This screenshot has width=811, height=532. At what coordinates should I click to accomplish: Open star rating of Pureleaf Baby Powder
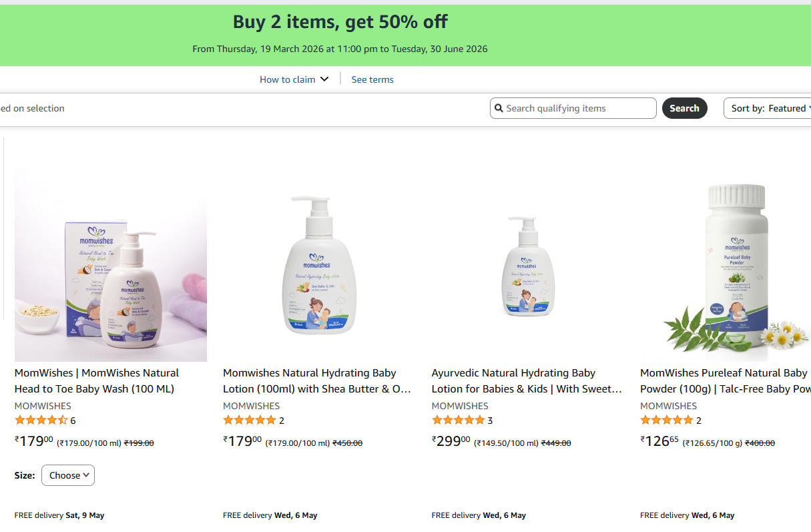[x=667, y=421]
